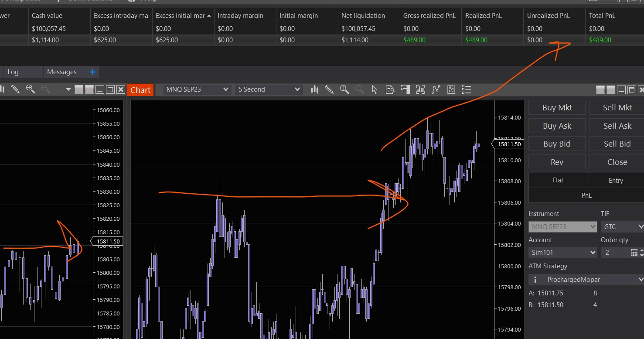Increase order quantity with up arrow

pos(641,250)
